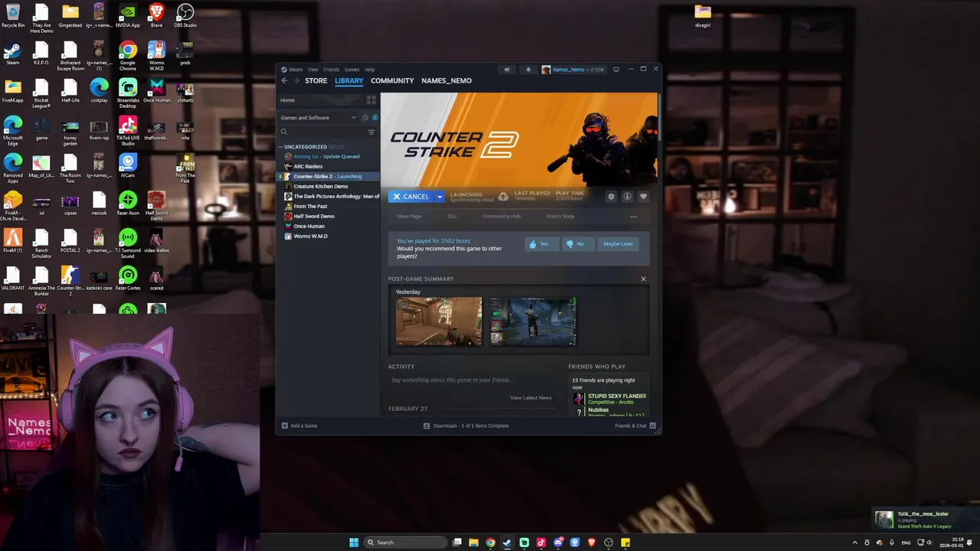The height and width of the screenshot is (551, 980).
Task: Open Counter-Strike 2 Community Hub link
Action: pos(501,217)
